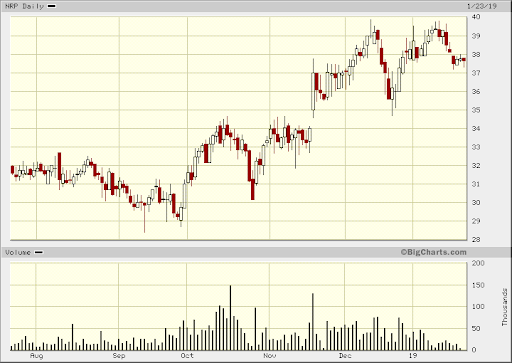Click the 28 price axis label

476,239
